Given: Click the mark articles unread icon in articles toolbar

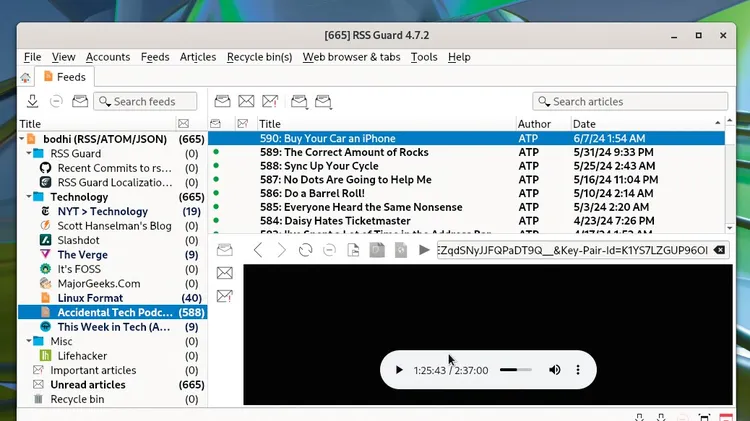Looking at the screenshot, I should coord(246,101).
